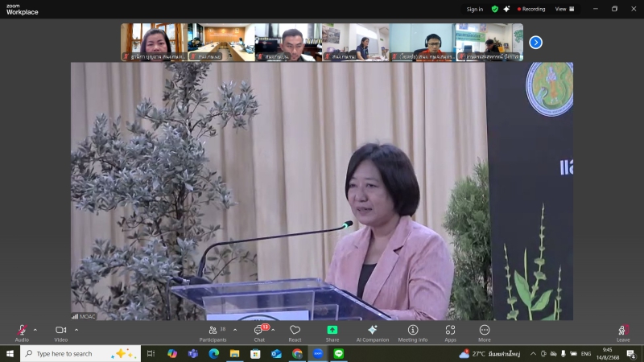Open the Participants panel

click(x=213, y=333)
